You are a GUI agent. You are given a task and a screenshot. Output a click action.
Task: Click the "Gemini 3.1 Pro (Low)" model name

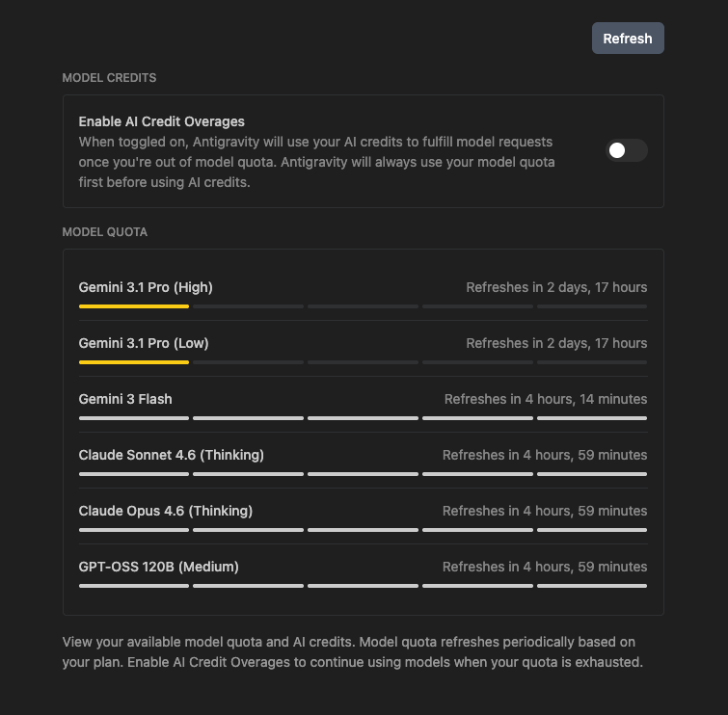(x=144, y=343)
